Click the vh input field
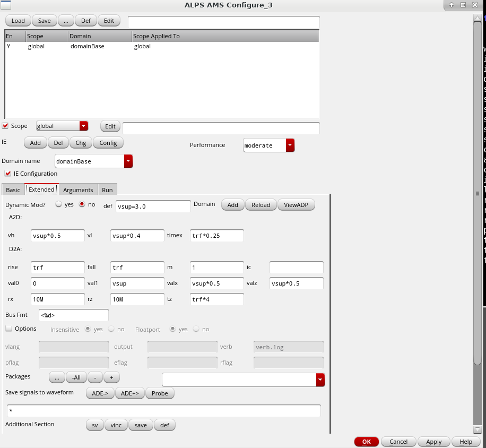The height and width of the screenshot is (448, 486). [58, 236]
